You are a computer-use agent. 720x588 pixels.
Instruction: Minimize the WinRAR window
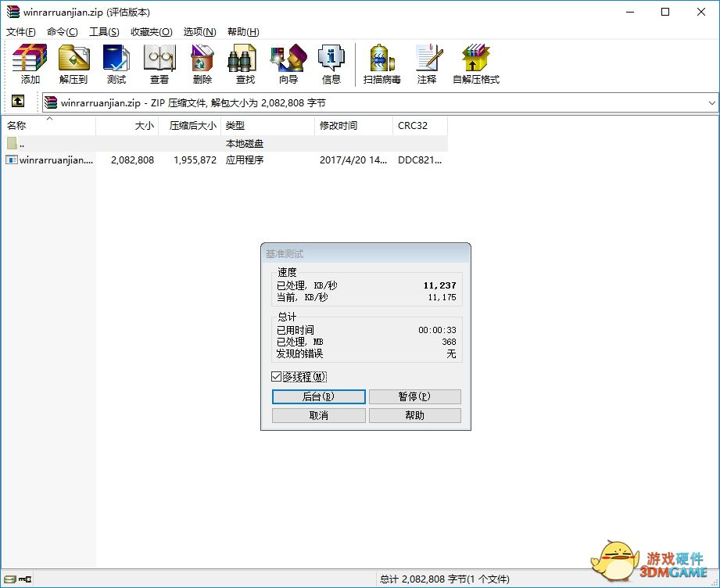coord(630,12)
